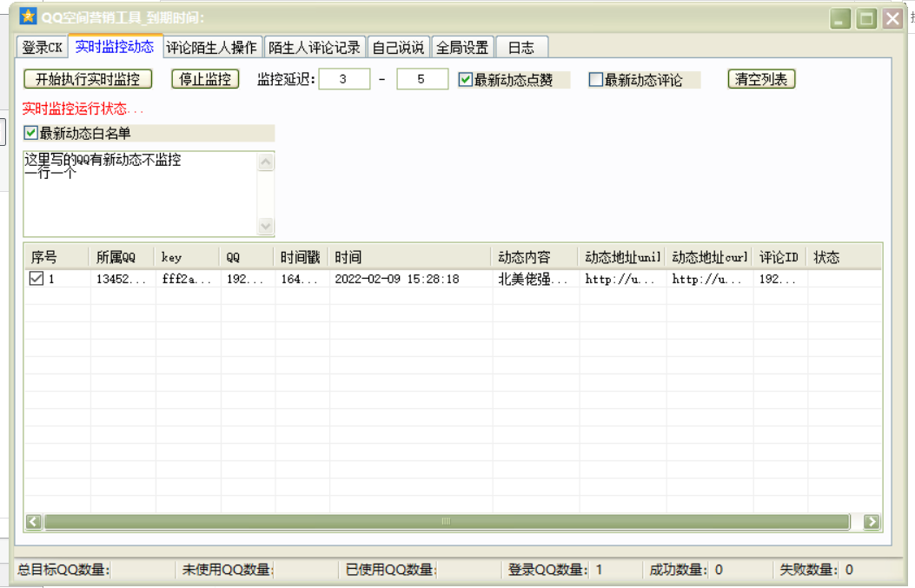This screenshot has width=915, height=588.
Task: Click the 动态地址curl column header
Action: [709, 257]
